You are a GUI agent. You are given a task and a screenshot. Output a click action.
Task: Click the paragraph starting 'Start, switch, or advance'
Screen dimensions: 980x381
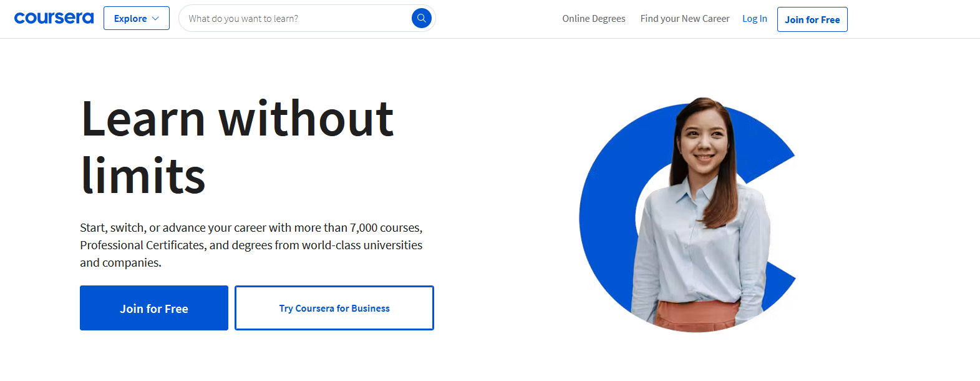pos(251,245)
